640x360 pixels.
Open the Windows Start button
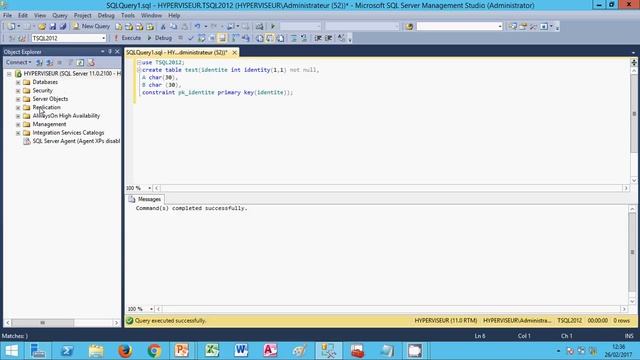click(11, 351)
